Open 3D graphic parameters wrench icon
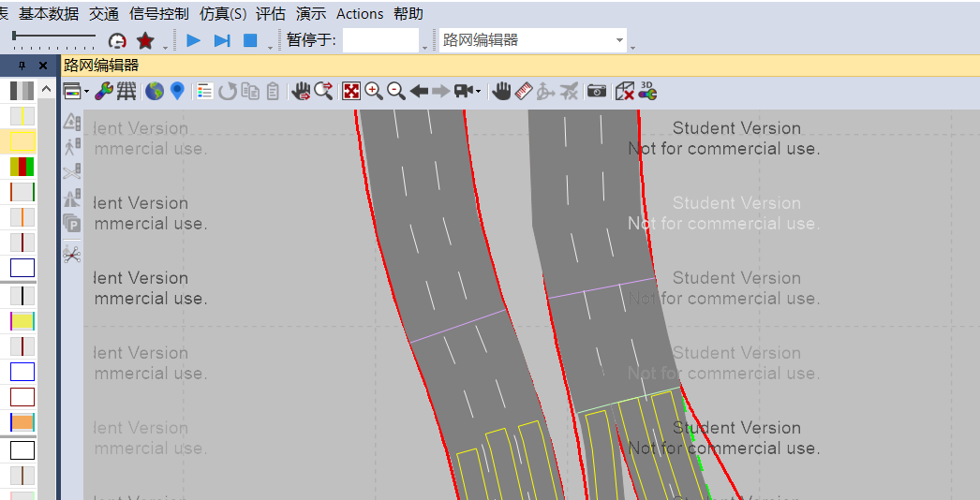Screen dimensions: 980x500 (647, 91)
